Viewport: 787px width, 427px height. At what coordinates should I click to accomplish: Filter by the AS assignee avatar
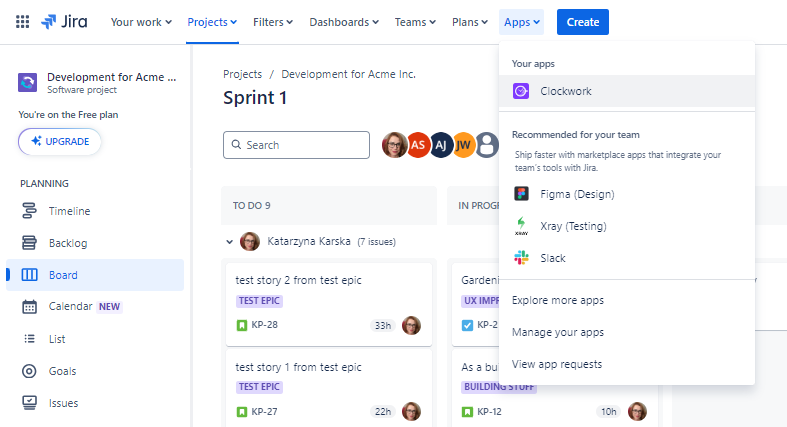(x=418, y=145)
